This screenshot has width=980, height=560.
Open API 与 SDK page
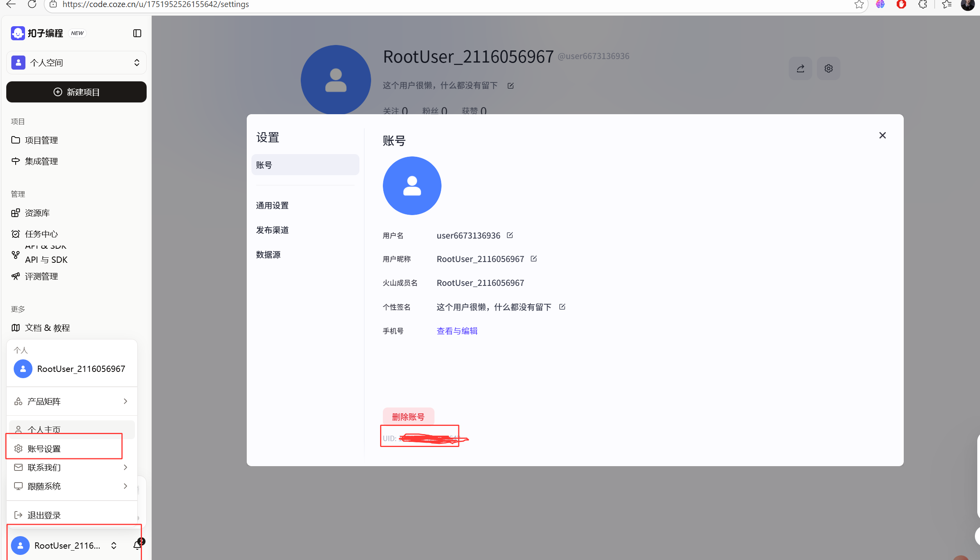[x=46, y=260]
